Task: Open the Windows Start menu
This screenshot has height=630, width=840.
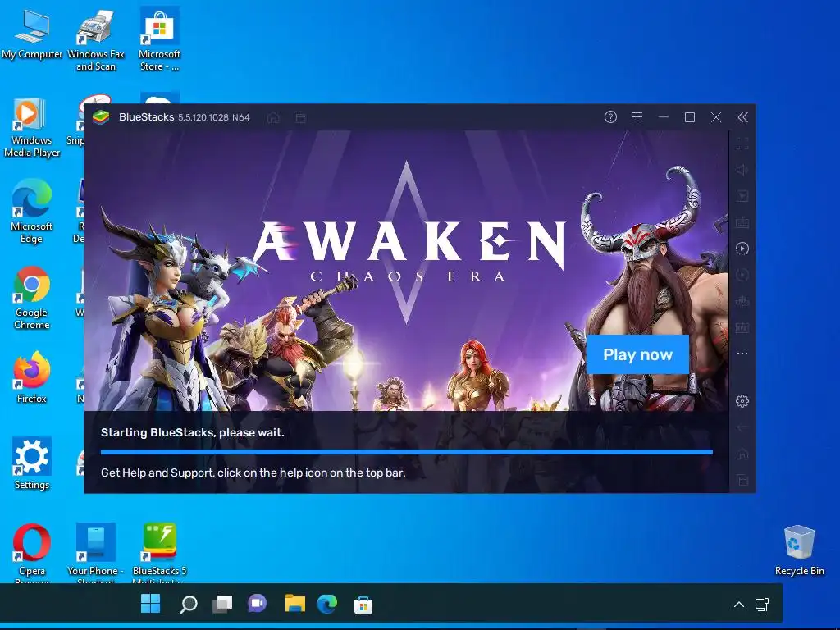Action: (151, 604)
